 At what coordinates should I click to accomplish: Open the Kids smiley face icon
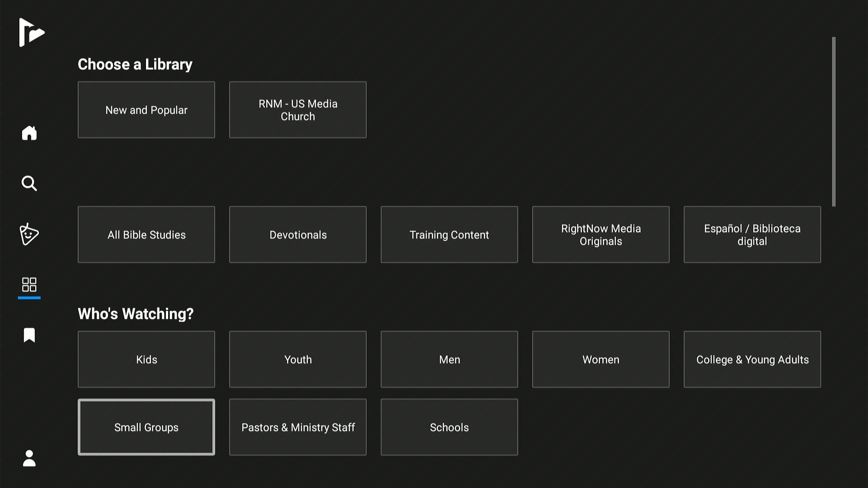29,234
